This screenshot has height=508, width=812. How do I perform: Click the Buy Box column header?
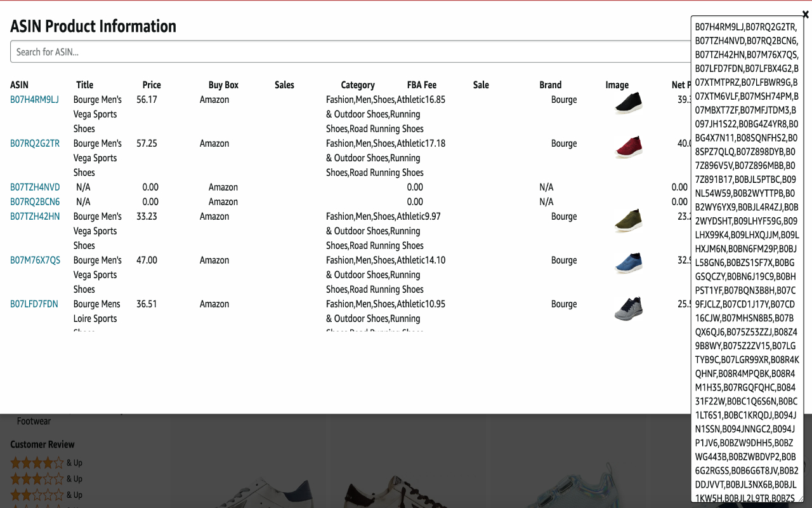tap(223, 85)
